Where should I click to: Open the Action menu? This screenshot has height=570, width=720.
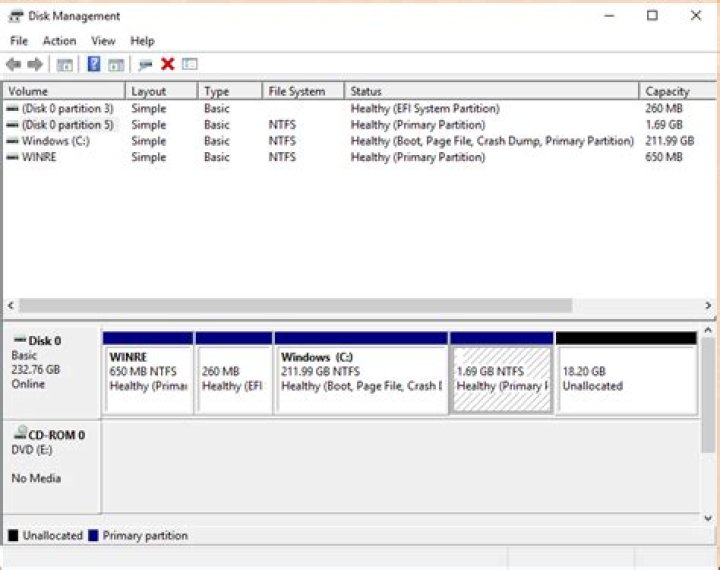click(x=60, y=41)
